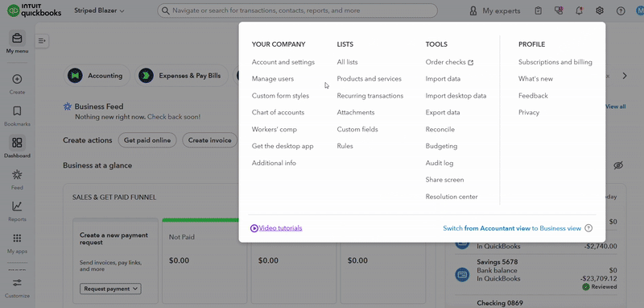Image resolution: width=644 pixels, height=308 pixels.
Task: Open Resolution center
Action: pyautogui.click(x=452, y=197)
